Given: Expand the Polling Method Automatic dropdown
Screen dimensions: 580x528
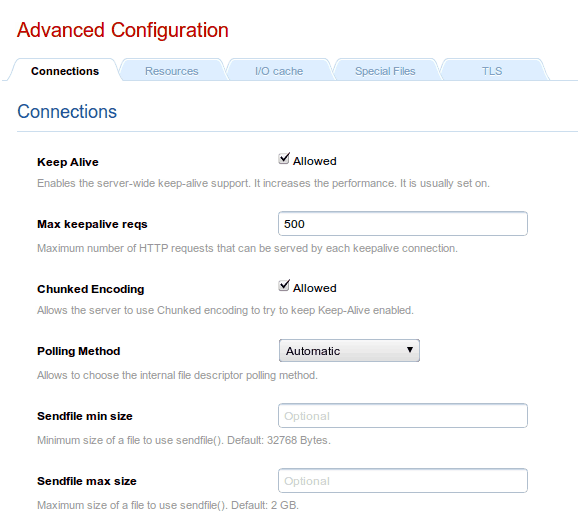Looking at the screenshot, I should [349, 350].
